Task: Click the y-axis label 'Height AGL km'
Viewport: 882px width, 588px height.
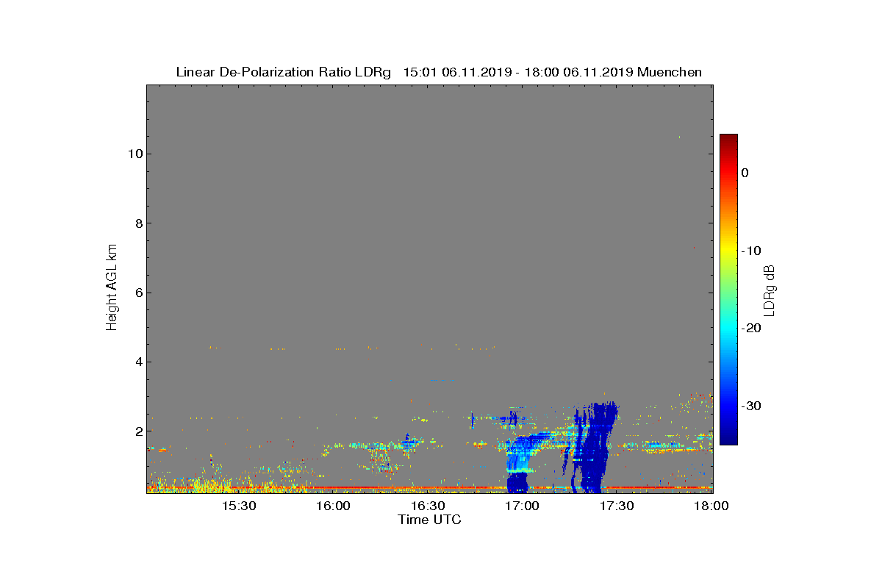Action: pos(112,288)
